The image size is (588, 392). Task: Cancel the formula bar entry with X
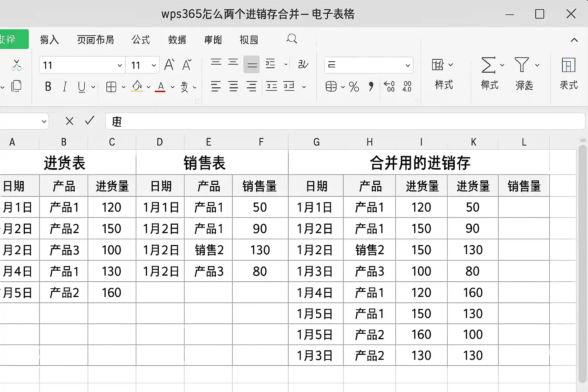[x=69, y=121]
